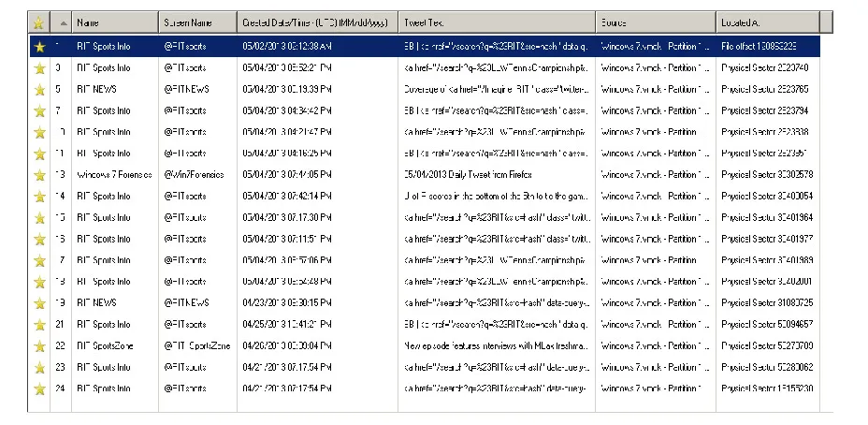Toggle the star on row 15
Viewport: 868px width, 425px height.
pos(39,218)
